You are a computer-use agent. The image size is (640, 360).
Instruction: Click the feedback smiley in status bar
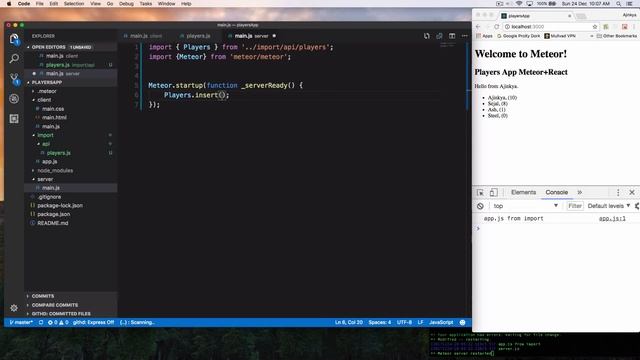tap(462, 322)
